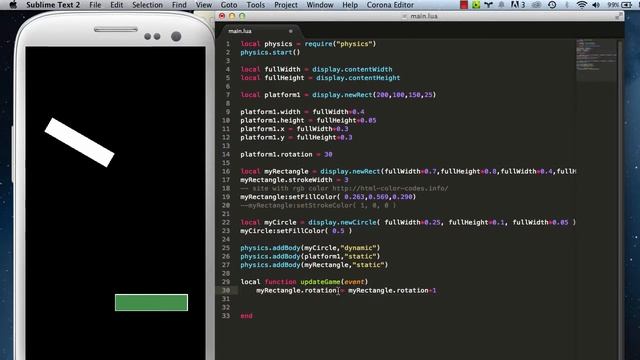Screen dimensions: 640x360
Task: Click line number 33 in the gutter
Action: (226, 316)
